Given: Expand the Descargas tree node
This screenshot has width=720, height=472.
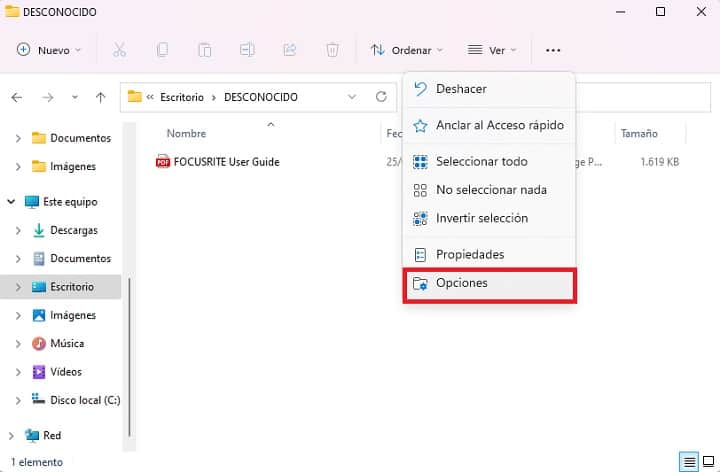Looking at the screenshot, I should pos(18,230).
